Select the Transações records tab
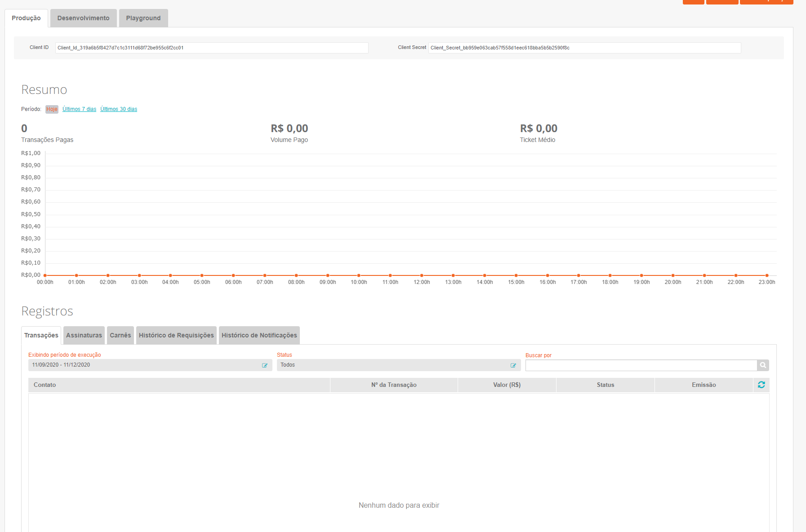The height and width of the screenshot is (532, 806). (x=41, y=335)
